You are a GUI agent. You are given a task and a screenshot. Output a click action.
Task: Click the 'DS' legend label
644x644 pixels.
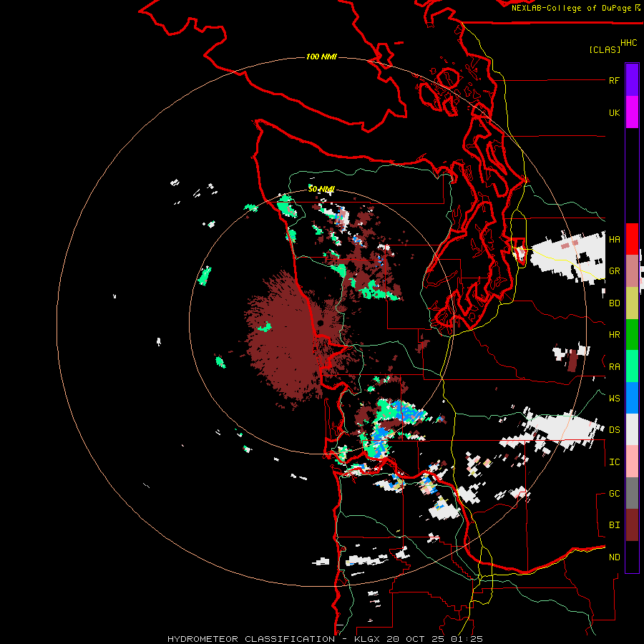(614, 430)
